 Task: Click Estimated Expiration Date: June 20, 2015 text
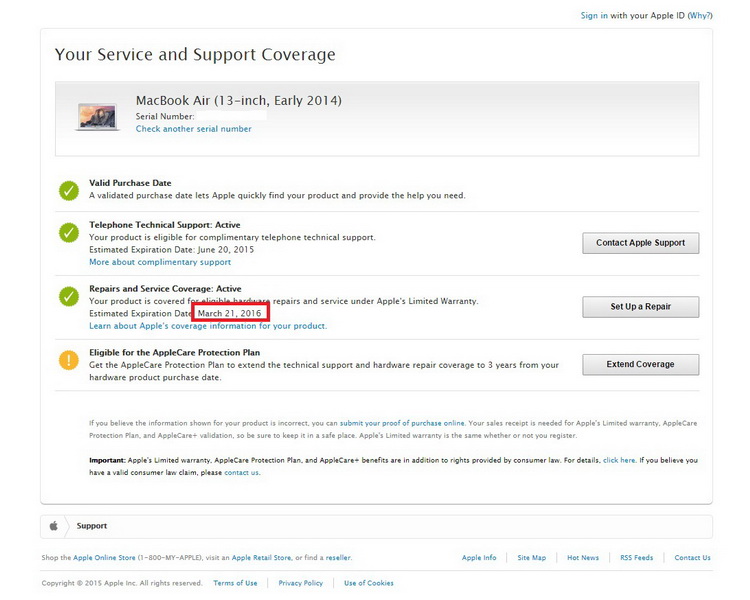[x=171, y=250]
